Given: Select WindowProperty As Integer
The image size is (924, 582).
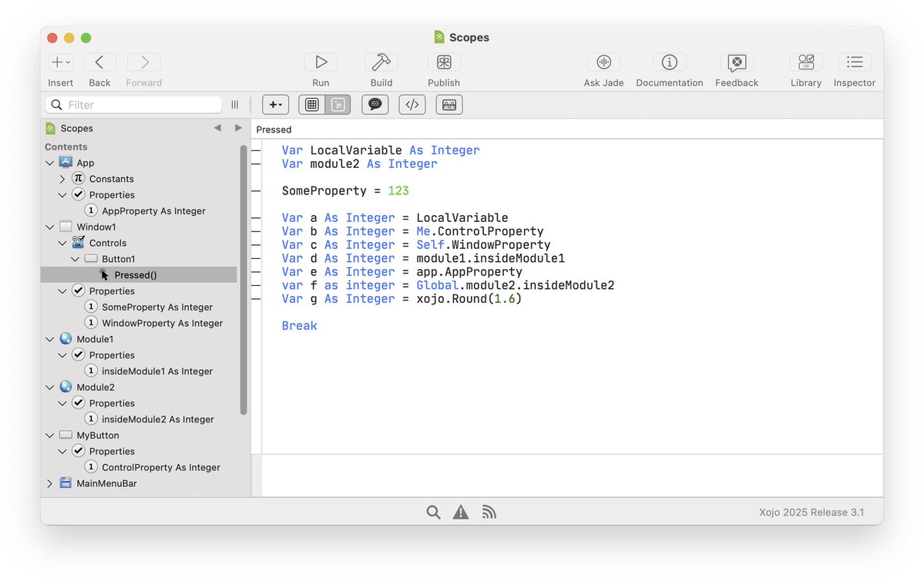Looking at the screenshot, I should (x=162, y=323).
